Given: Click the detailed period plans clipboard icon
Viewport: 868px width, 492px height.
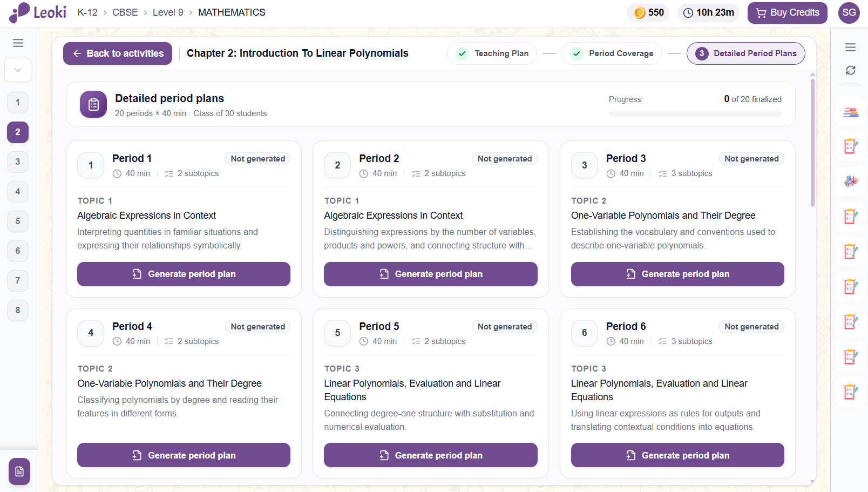Looking at the screenshot, I should click(x=93, y=104).
